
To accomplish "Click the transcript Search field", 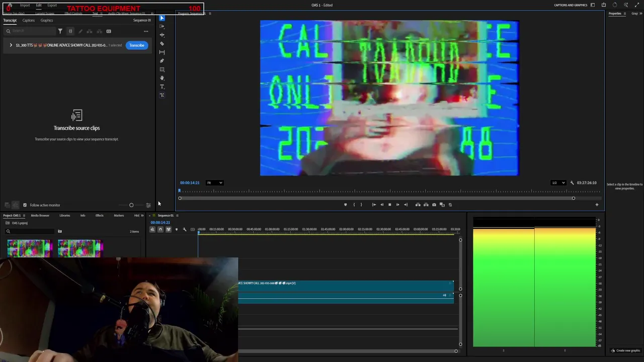I will coord(30,31).
